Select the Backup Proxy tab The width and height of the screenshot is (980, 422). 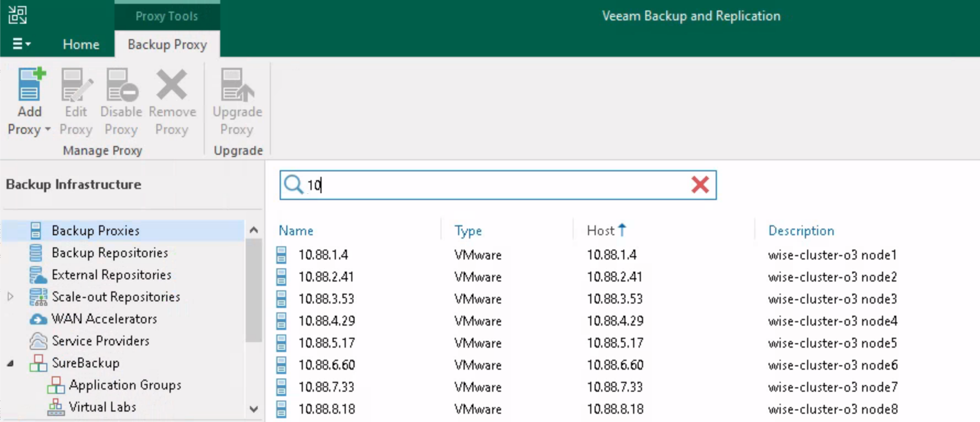[167, 44]
